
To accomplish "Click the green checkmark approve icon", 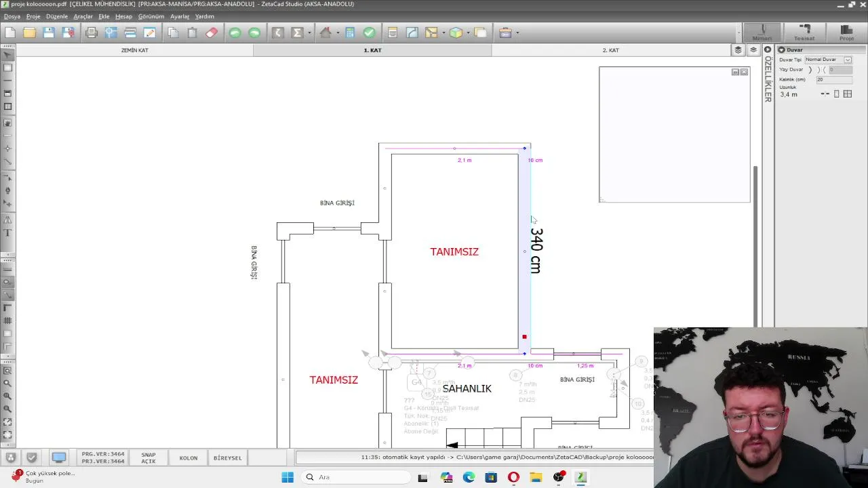I will (369, 33).
